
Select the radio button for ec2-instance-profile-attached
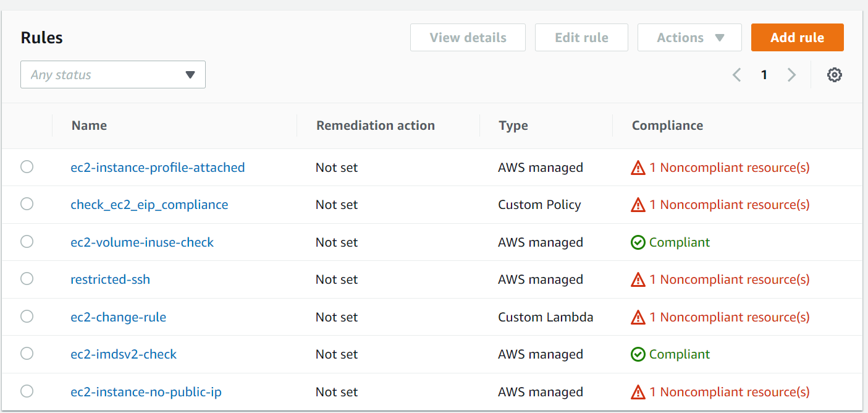27,167
